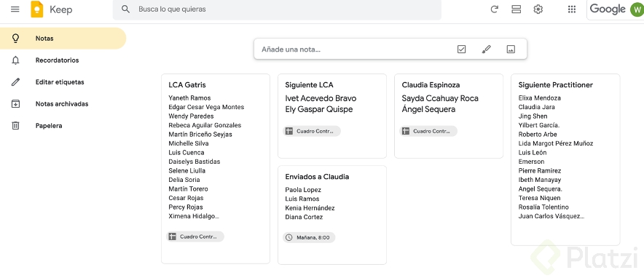Click the search field Busca lo que quieras
The width and height of the screenshot is (644, 278).
278,9
